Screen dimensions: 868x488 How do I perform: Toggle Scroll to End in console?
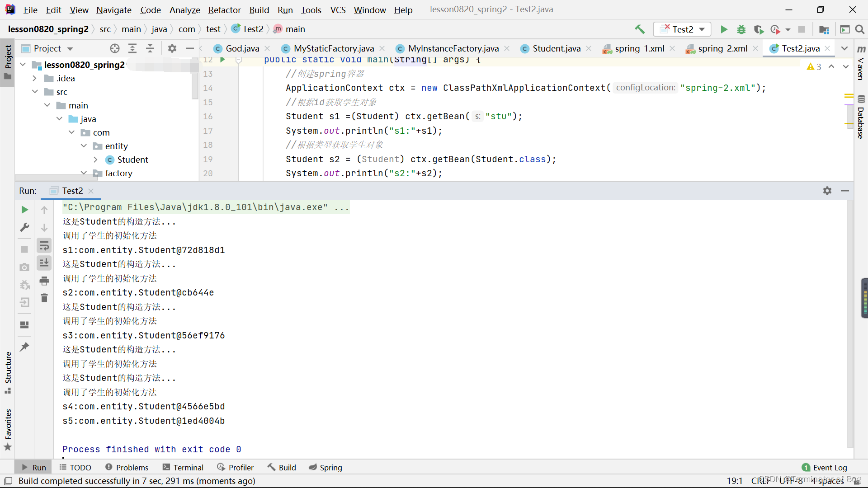coord(44,263)
